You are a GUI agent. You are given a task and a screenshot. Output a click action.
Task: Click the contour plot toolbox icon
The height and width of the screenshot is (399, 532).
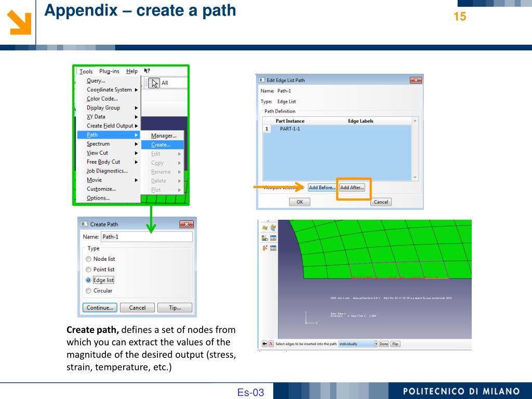(x=264, y=238)
